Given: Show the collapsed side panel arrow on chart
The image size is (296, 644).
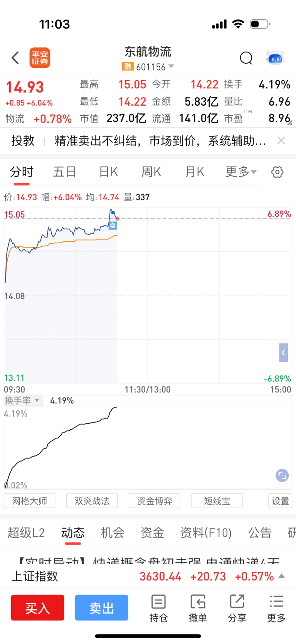Looking at the screenshot, I should 284,352.
